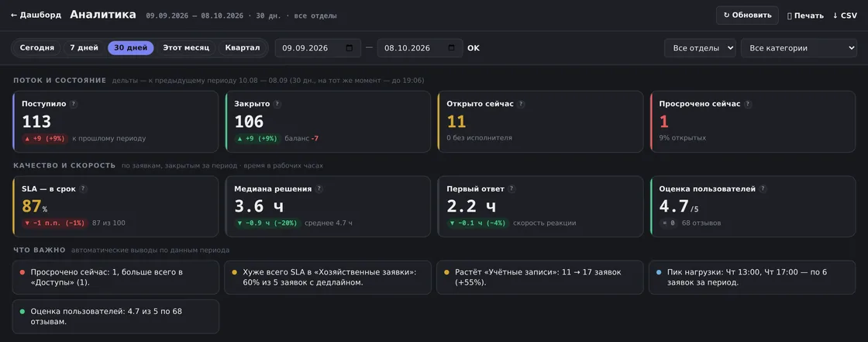The height and width of the screenshot is (342, 868).
Task: Click the Закрыто value 106
Action: [x=249, y=122]
